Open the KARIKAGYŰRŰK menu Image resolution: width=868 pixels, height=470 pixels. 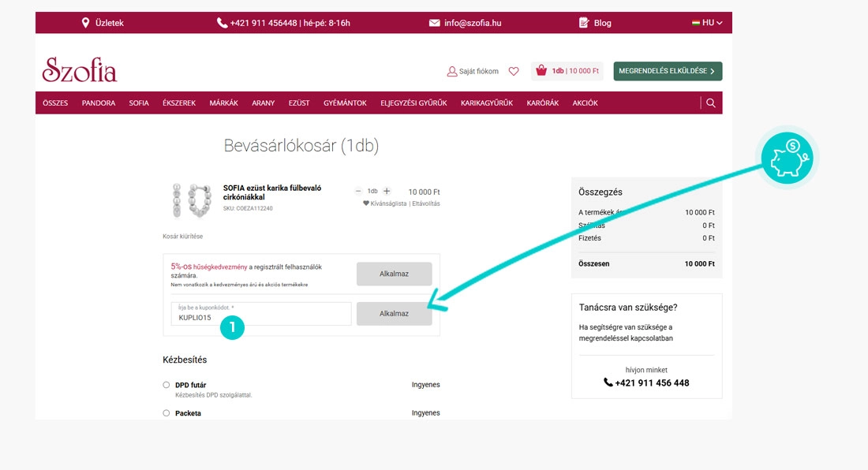[x=487, y=103]
